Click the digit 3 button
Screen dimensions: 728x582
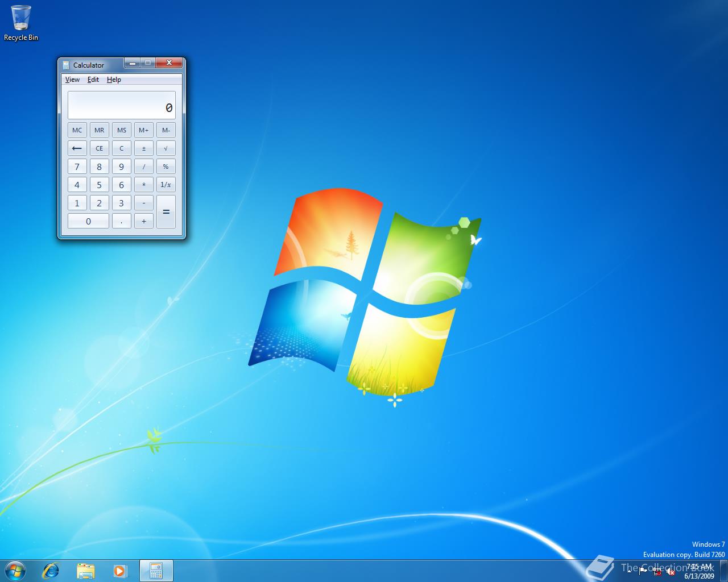click(x=121, y=203)
